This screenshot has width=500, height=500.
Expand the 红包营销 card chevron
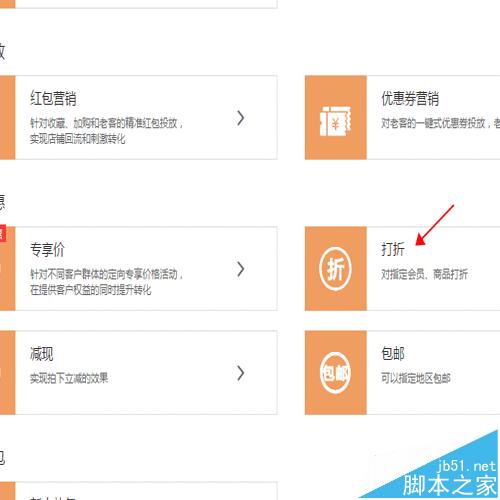pos(241,118)
